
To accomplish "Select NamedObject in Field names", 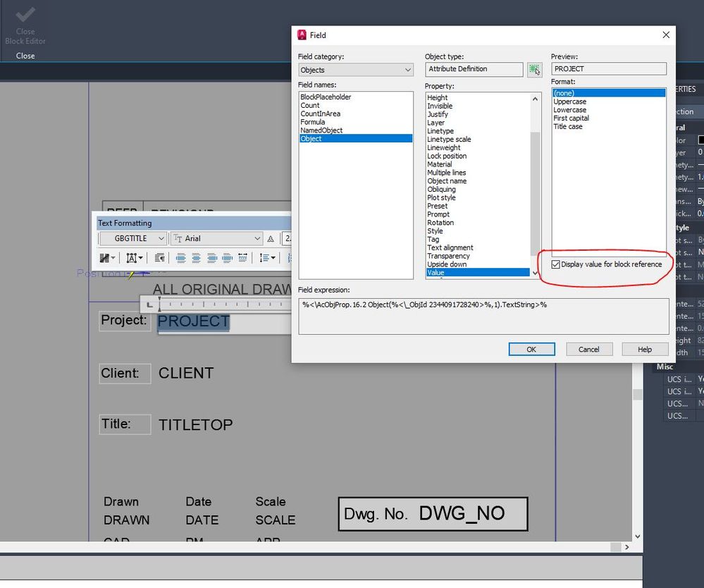I will pos(321,130).
